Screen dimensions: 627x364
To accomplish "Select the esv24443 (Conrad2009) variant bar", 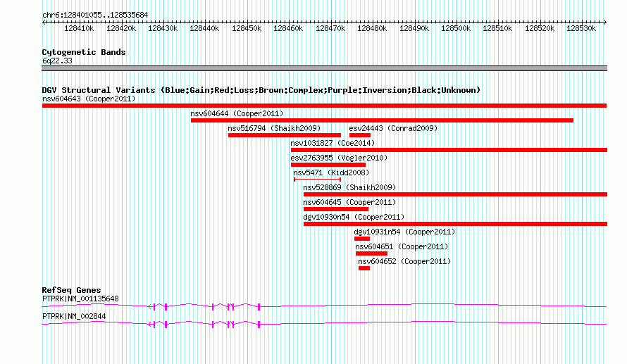I will (x=360, y=135).
